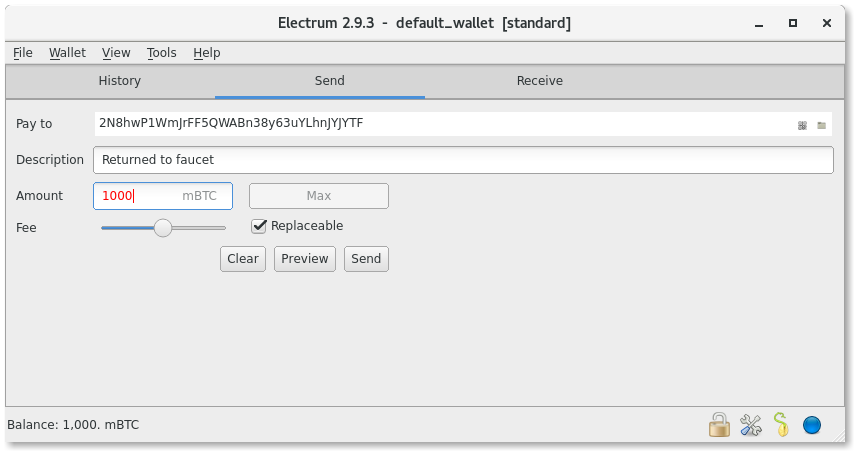
Task: Open the file folder icon in Pay to field
Action: pos(821,125)
